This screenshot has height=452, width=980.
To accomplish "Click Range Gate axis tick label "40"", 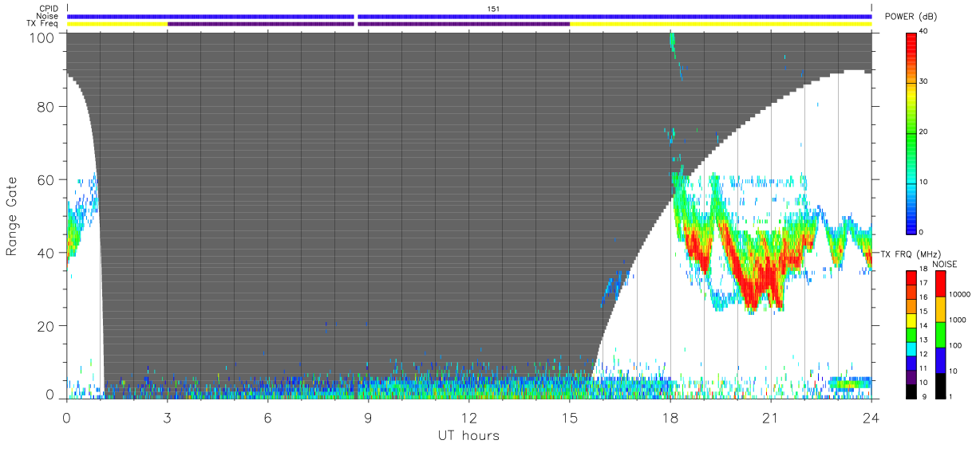I will 47,254.
